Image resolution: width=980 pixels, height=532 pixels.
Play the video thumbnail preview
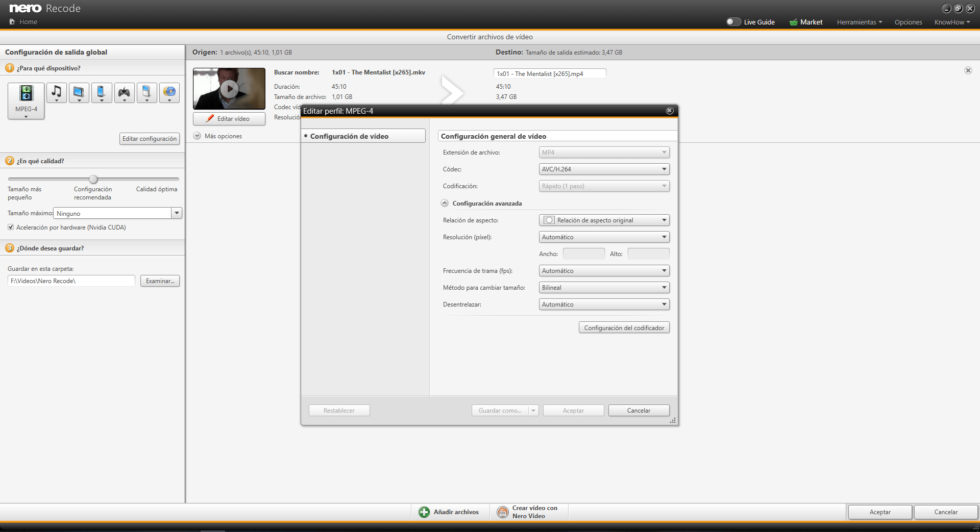pos(229,89)
